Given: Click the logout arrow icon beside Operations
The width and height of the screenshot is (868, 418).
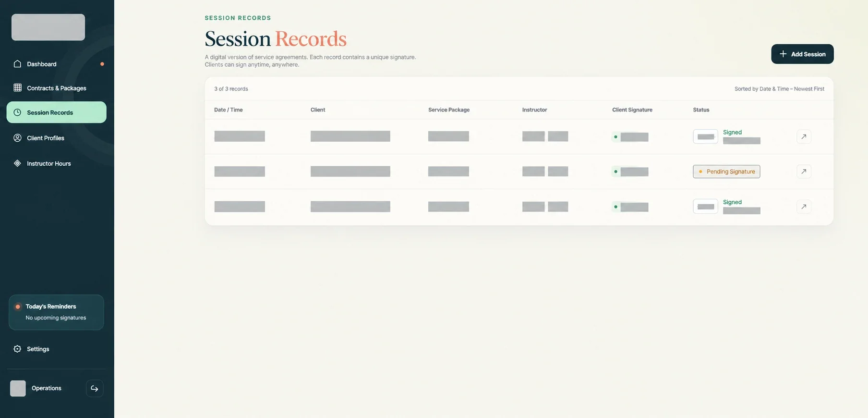Looking at the screenshot, I should coord(95,388).
